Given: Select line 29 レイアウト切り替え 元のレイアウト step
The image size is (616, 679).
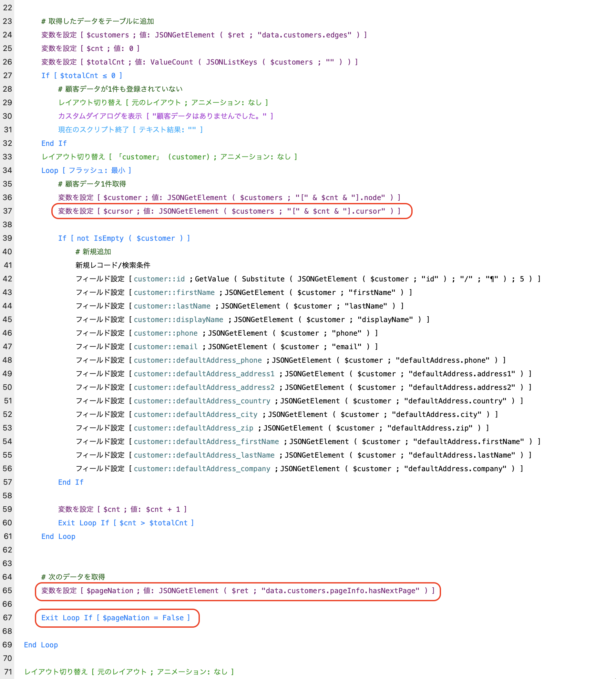Looking at the screenshot, I should coord(163,102).
